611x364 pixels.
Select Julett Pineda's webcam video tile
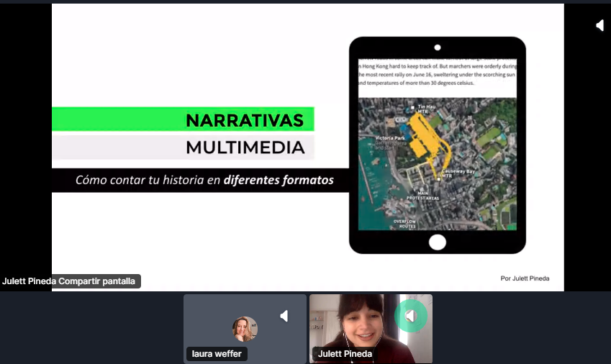[x=371, y=329]
